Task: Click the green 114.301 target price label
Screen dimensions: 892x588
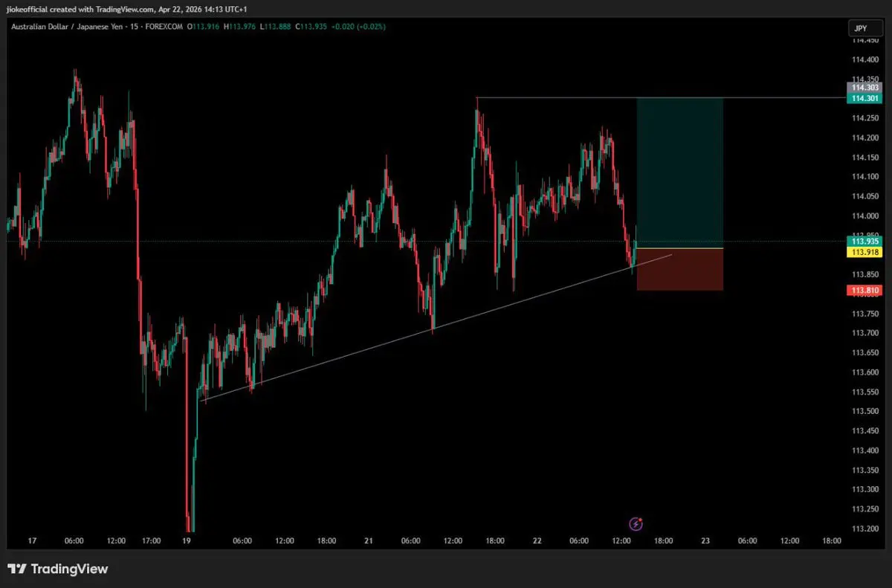Action: [x=864, y=98]
